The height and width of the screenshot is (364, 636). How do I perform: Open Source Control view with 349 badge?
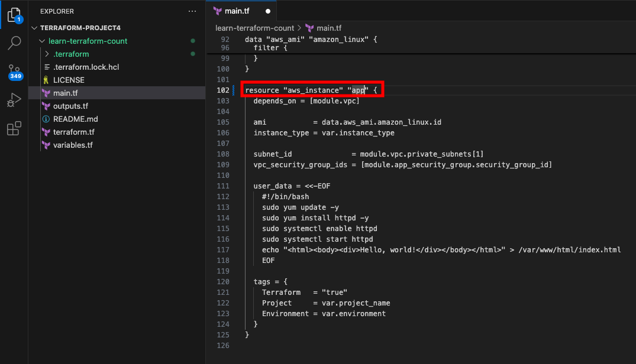click(x=14, y=73)
